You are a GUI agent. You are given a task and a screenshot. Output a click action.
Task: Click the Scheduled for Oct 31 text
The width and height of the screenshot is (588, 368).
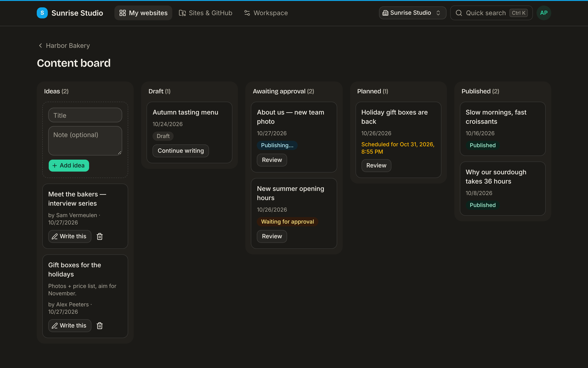point(398,148)
